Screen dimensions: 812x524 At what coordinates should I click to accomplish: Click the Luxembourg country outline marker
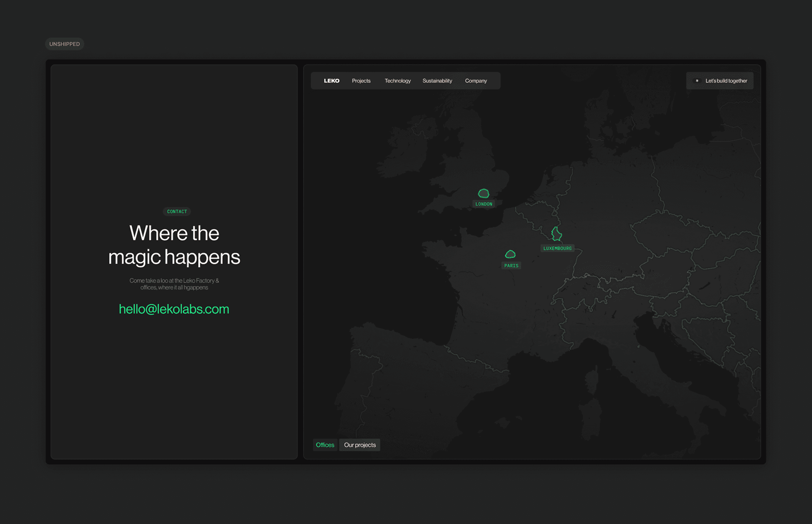click(x=556, y=234)
